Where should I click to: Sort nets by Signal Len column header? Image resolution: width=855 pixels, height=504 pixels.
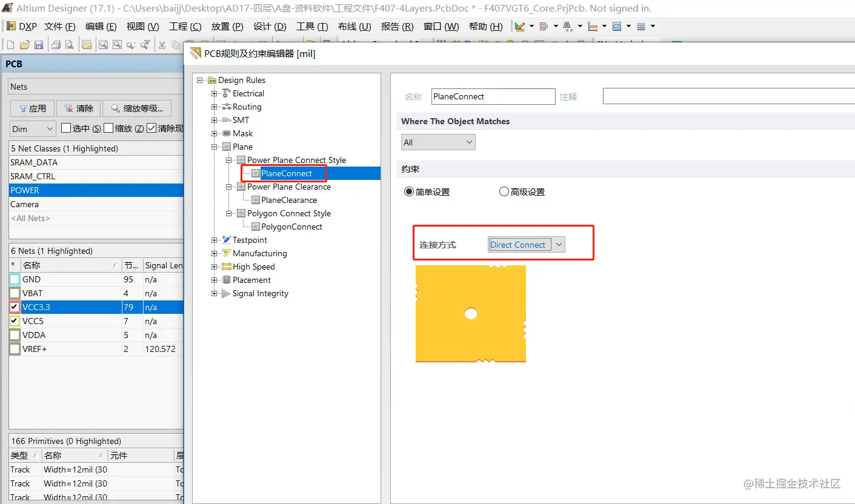coord(163,265)
